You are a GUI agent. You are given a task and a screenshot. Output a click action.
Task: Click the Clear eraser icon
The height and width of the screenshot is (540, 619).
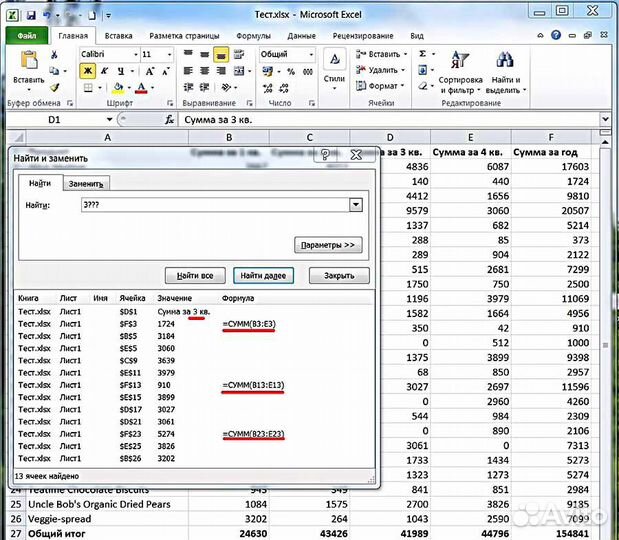[x=423, y=86]
